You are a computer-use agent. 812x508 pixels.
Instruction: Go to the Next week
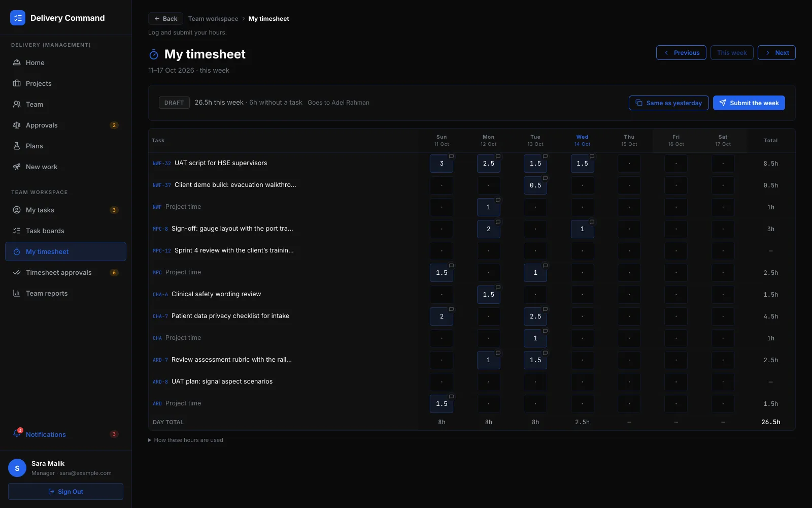(x=776, y=53)
